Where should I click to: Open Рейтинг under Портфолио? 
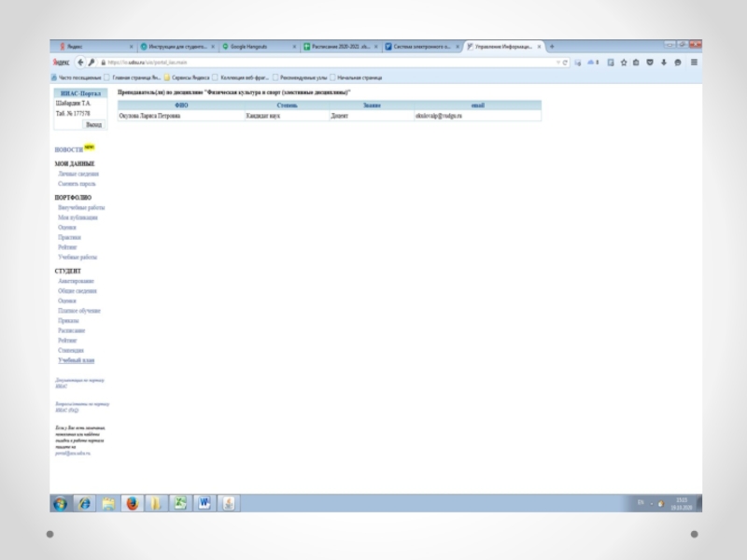pos(67,247)
